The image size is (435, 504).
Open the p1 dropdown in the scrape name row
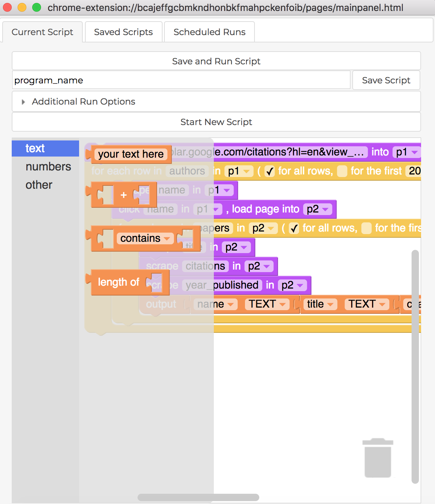pyautogui.click(x=219, y=190)
